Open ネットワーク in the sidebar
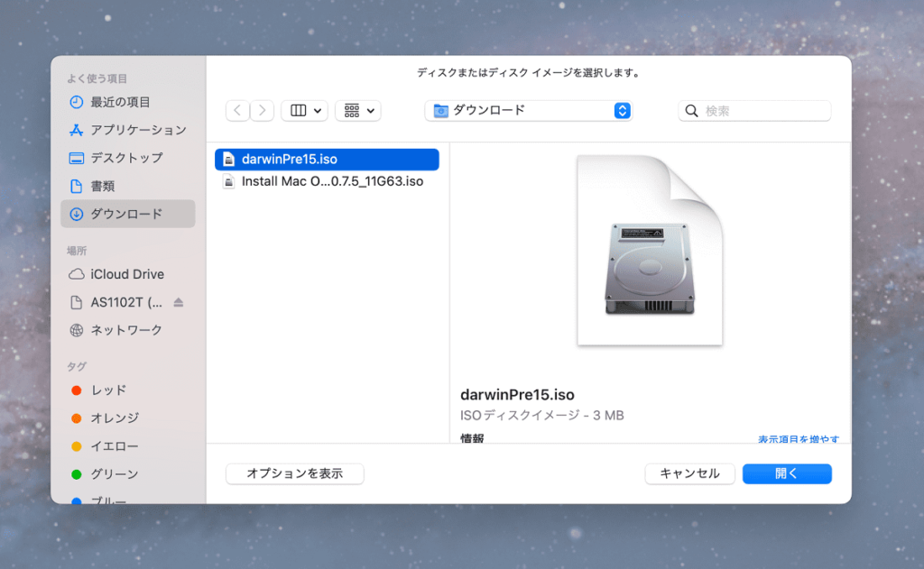 tap(128, 330)
